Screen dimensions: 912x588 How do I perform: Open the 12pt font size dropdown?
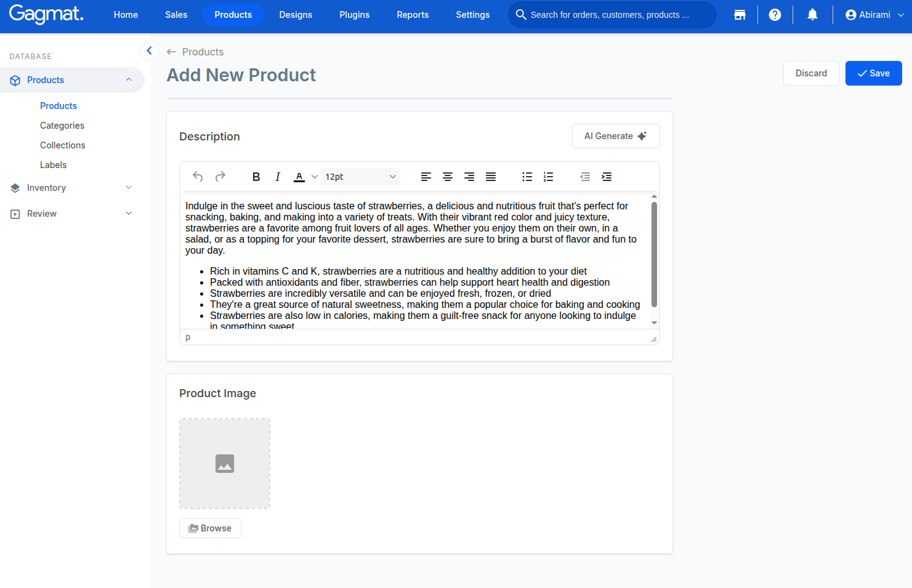360,177
